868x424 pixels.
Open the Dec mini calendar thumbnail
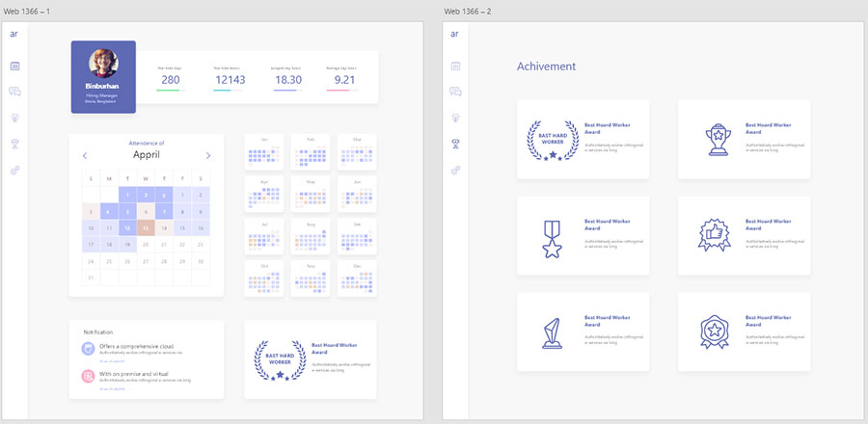357,278
